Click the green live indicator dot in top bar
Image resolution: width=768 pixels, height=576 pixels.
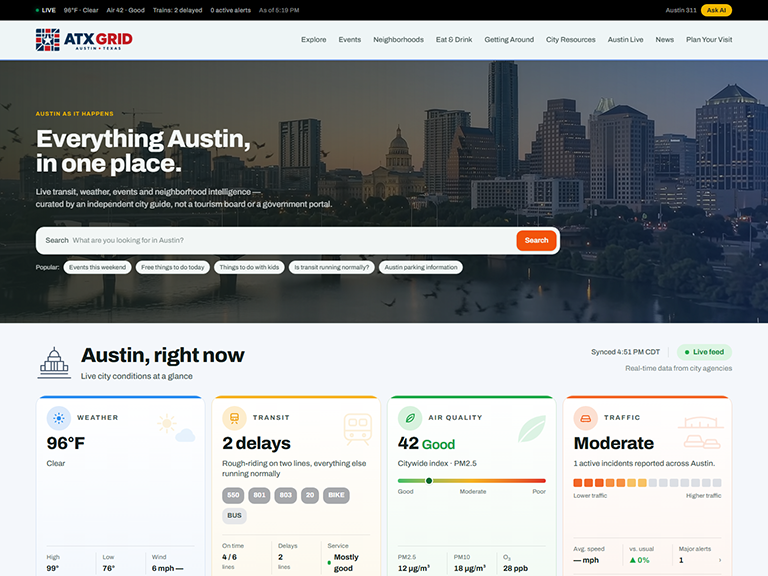pos(37,10)
